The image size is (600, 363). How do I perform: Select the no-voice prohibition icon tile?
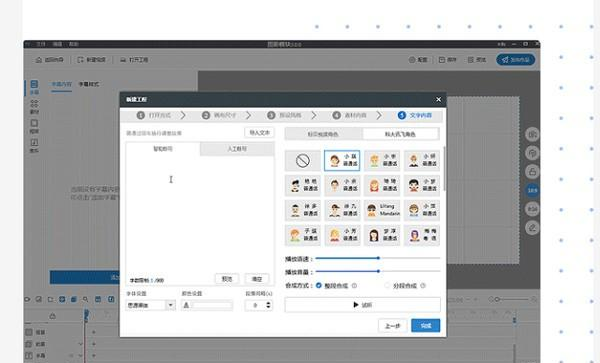pos(303,161)
